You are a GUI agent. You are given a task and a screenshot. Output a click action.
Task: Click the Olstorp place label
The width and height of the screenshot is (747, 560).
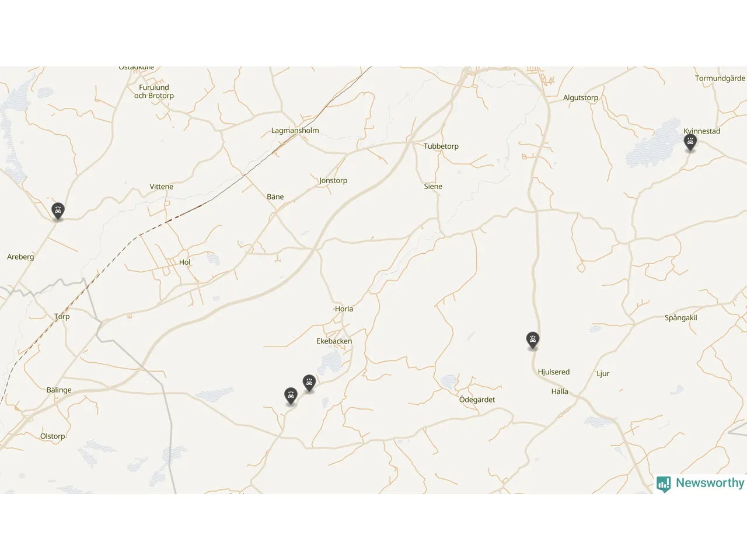coord(53,436)
